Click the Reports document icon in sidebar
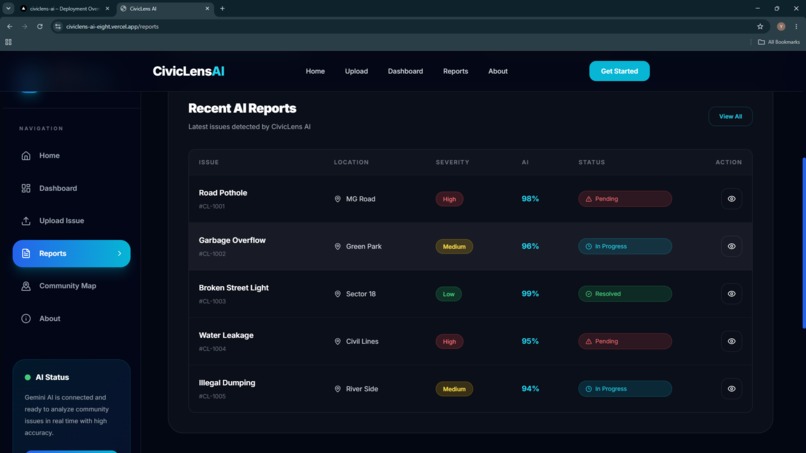Viewport: 806px width, 453px height. [26, 253]
